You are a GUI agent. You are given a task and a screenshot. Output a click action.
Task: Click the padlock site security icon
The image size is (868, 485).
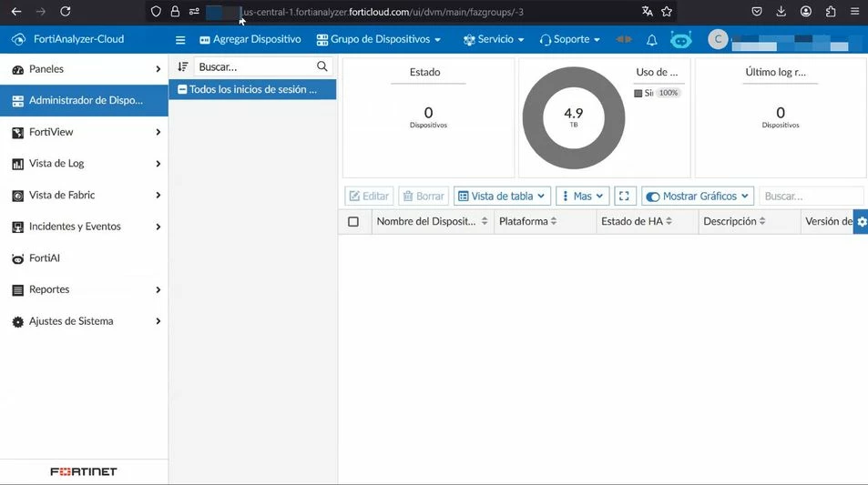coord(175,11)
